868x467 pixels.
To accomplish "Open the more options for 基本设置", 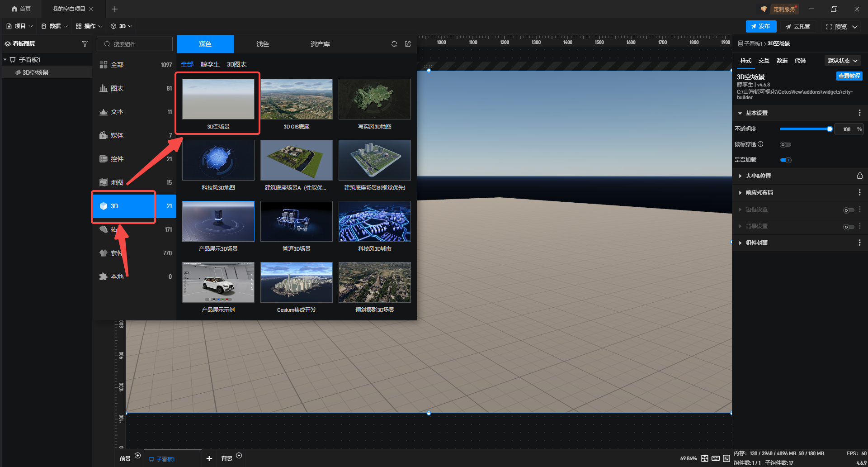I will coord(859,113).
